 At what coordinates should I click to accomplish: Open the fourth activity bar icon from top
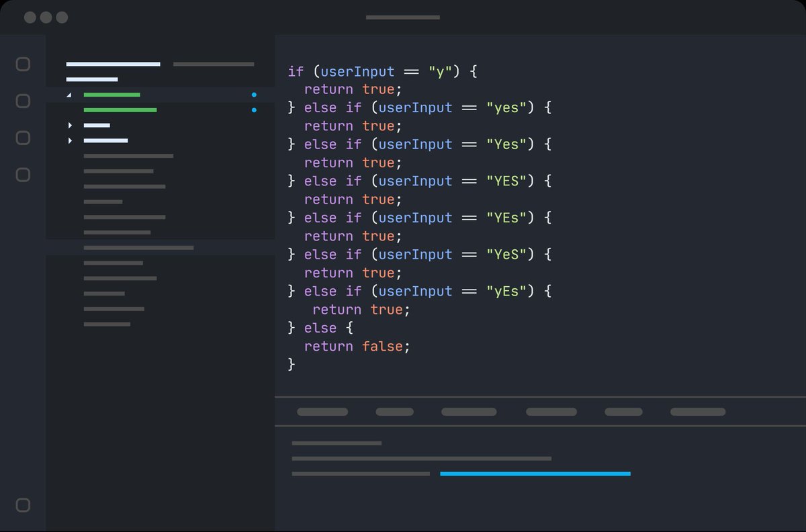(x=23, y=175)
